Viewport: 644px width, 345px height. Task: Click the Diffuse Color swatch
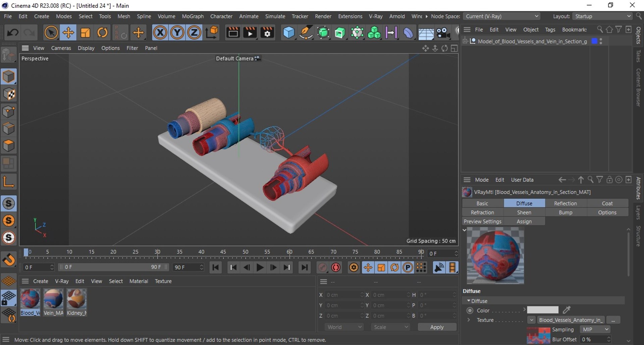pos(543,310)
